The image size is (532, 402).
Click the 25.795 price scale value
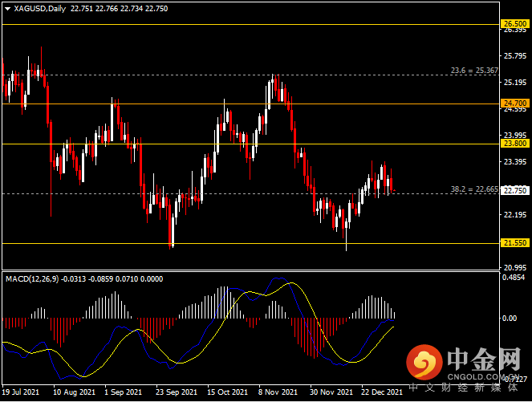click(515, 55)
